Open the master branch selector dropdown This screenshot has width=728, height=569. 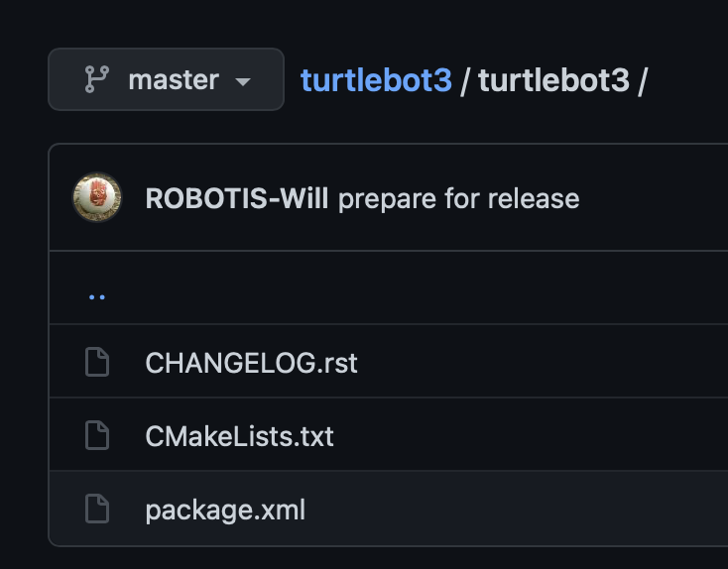(x=166, y=79)
